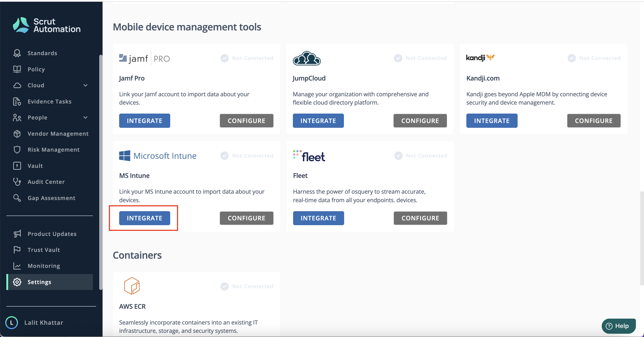Click the main page scrollbar
Screen dimensions: 644x337
pyautogui.click(x=642, y=238)
